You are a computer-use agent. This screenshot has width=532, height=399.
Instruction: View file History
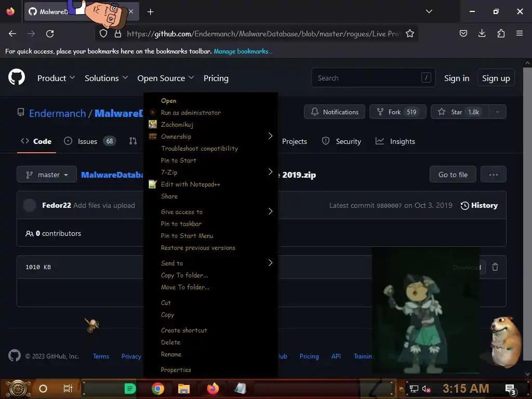(x=479, y=205)
